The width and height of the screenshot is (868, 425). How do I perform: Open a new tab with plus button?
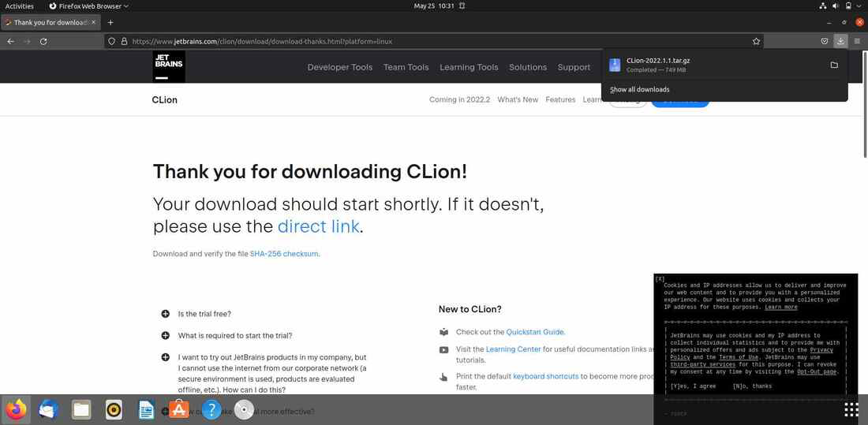pyautogui.click(x=110, y=23)
